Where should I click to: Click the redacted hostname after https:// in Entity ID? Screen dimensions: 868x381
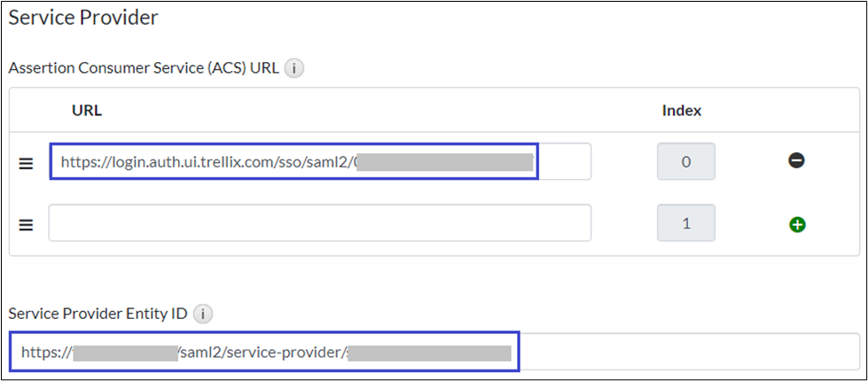tap(126, 353)
